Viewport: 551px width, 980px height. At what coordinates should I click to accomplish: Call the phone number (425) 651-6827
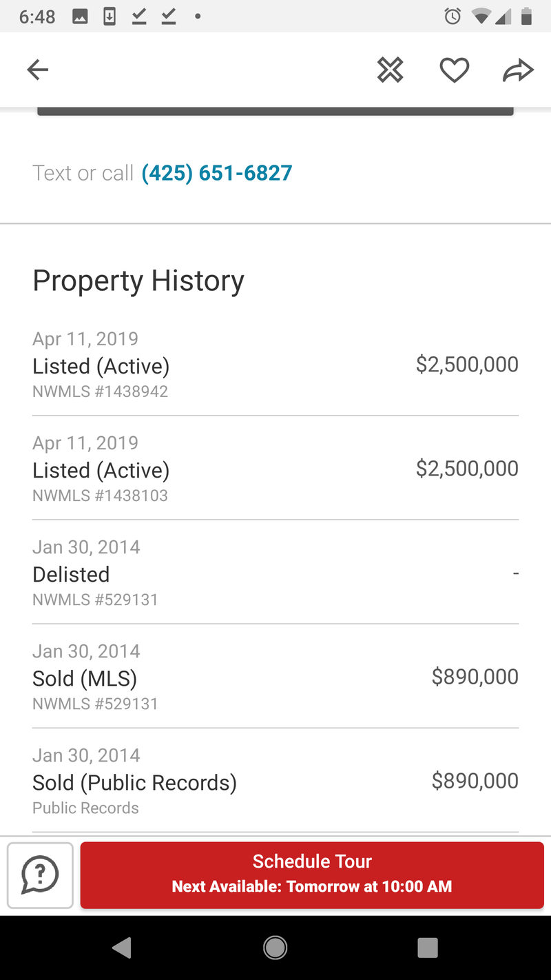point(217,172)
